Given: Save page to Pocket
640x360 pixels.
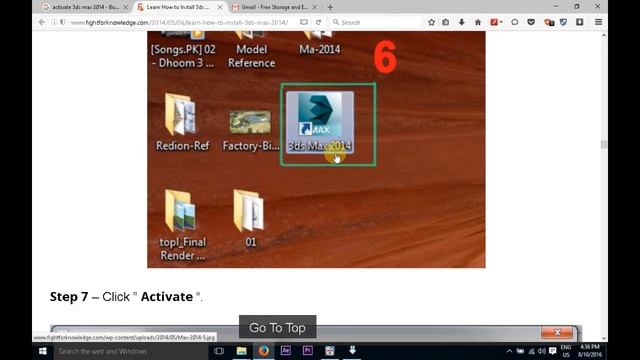Looking at the screenshot, I should (531, 22).
